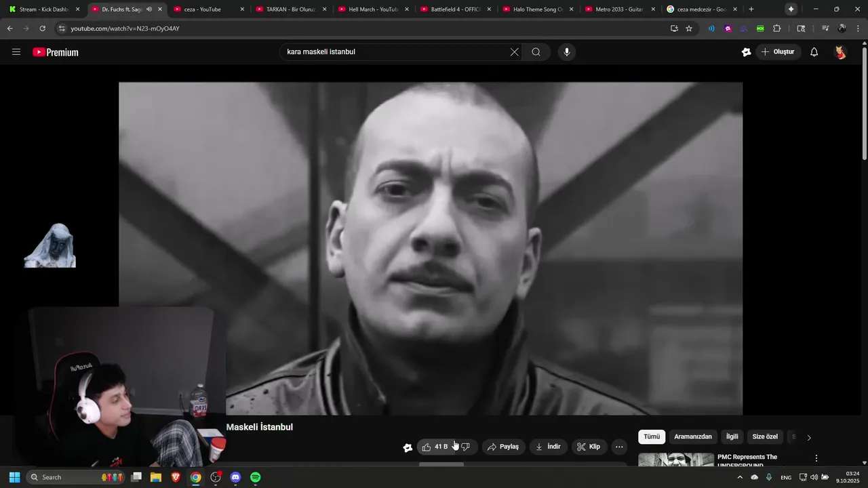Close the ceza - YouTube tab
The height and width of the screenshot is (488, 868).
pyautogui.click(x=242, y=9)
